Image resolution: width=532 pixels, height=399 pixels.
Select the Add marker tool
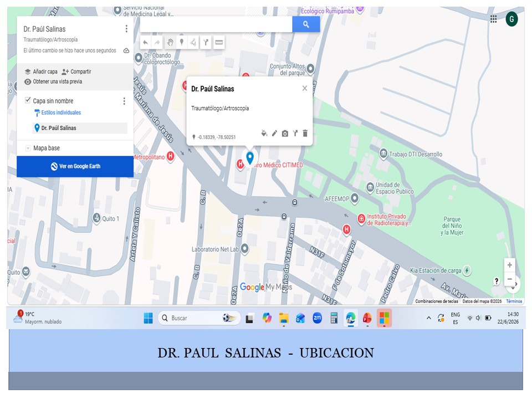tap(182, 43)
